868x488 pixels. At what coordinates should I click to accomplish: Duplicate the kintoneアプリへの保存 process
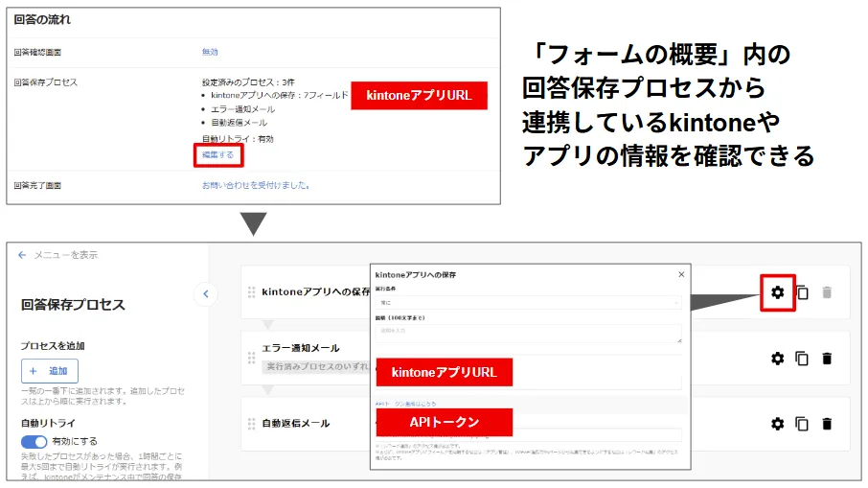pos(802,292)
